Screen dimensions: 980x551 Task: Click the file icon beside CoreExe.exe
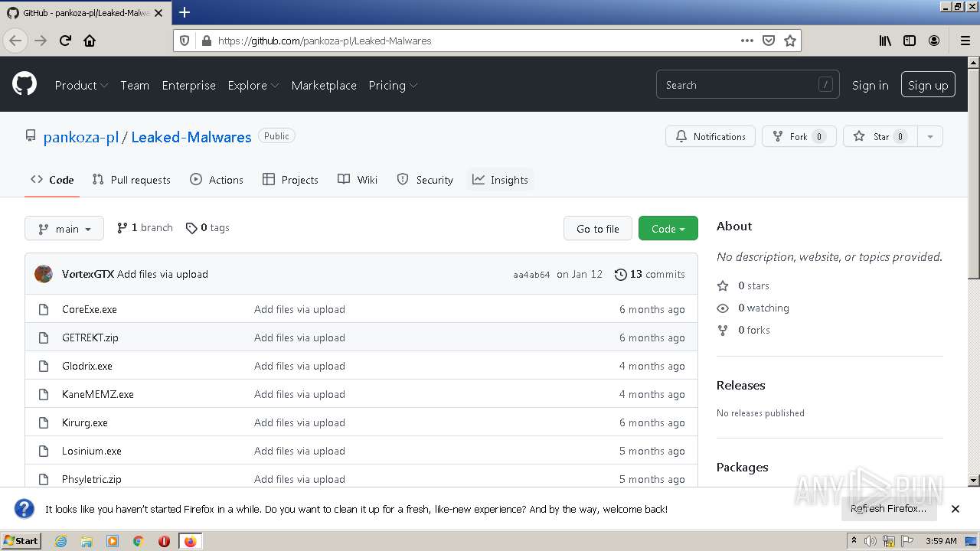tap(44, 309)
